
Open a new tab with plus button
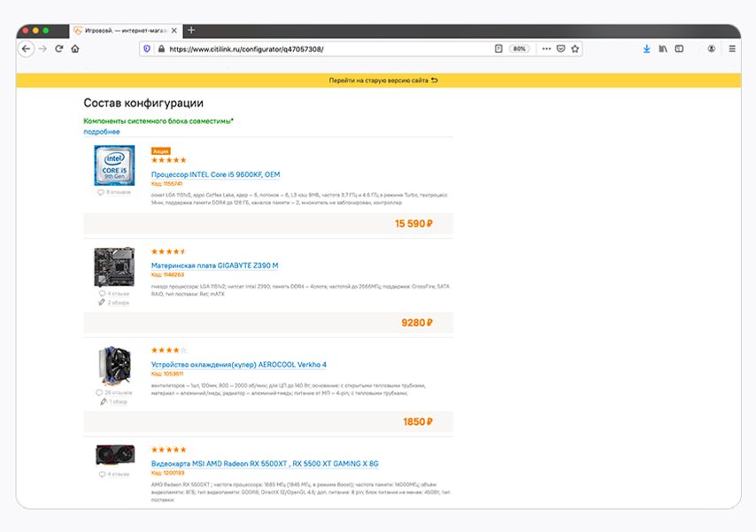click(x=191, y=30)
